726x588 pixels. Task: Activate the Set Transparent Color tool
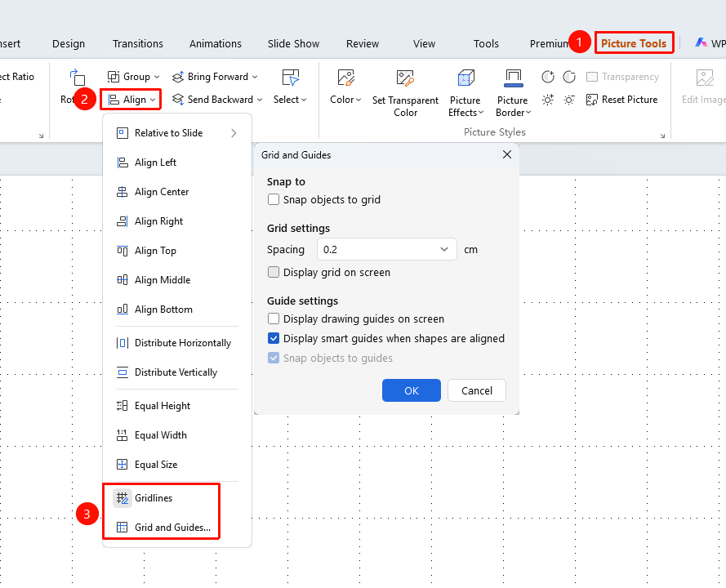(x=405, y=94)
